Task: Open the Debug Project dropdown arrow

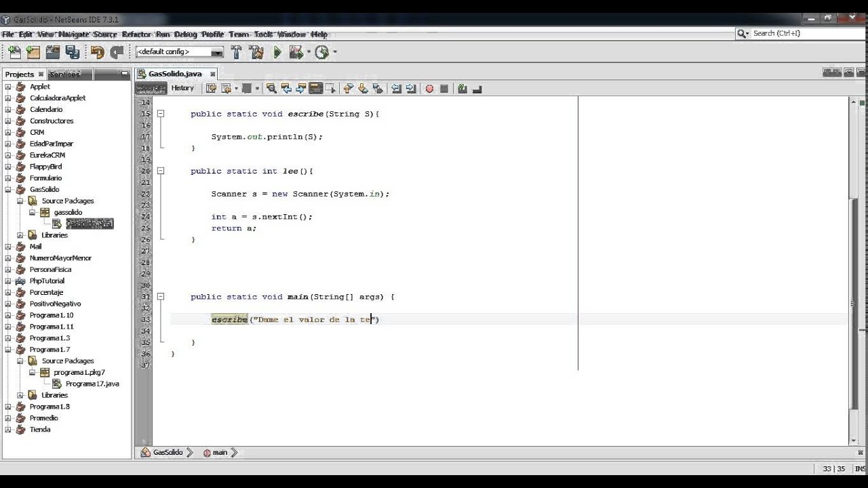Action: [309, 52]
